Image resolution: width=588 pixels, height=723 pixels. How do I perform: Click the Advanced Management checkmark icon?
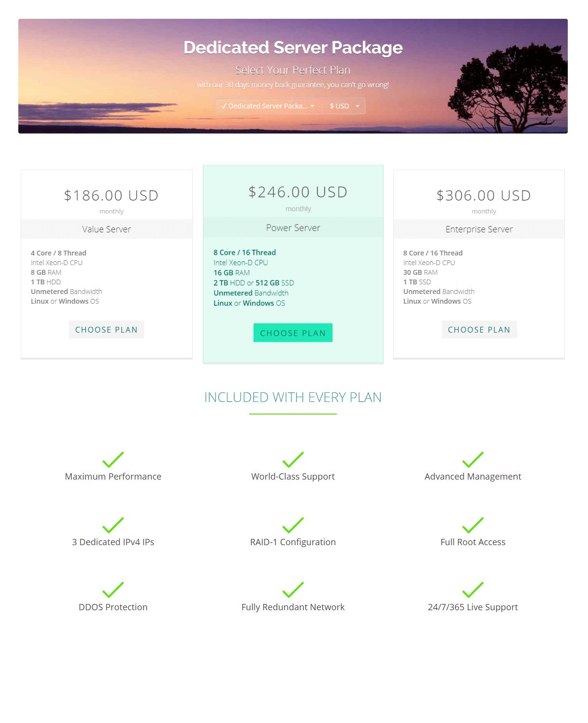[x=473, y=460]
